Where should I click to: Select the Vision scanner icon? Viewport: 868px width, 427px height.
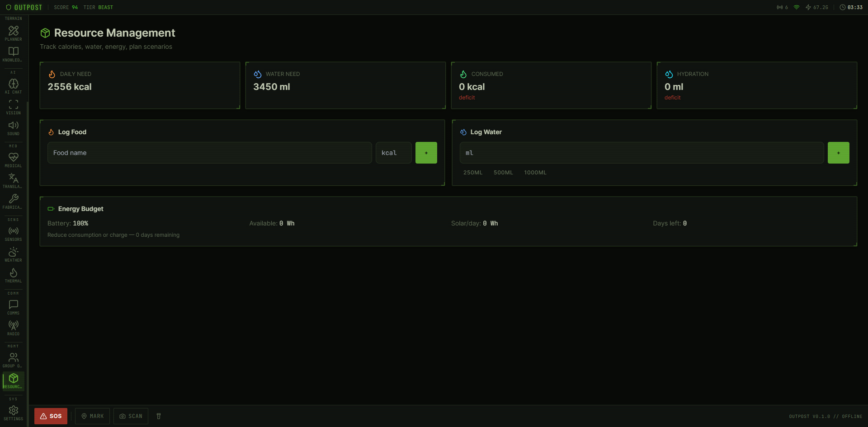click(14, 107)
